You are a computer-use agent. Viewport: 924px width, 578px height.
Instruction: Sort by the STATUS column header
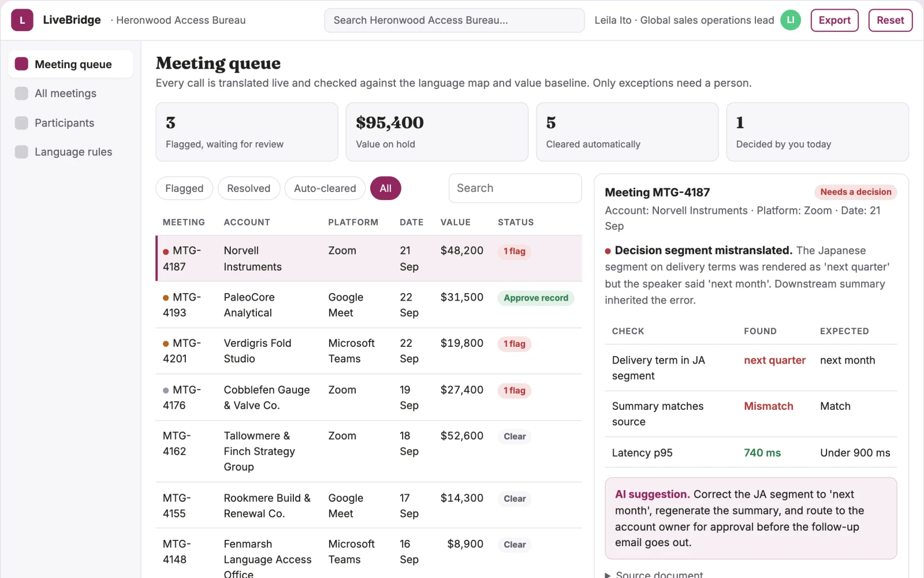516,222
